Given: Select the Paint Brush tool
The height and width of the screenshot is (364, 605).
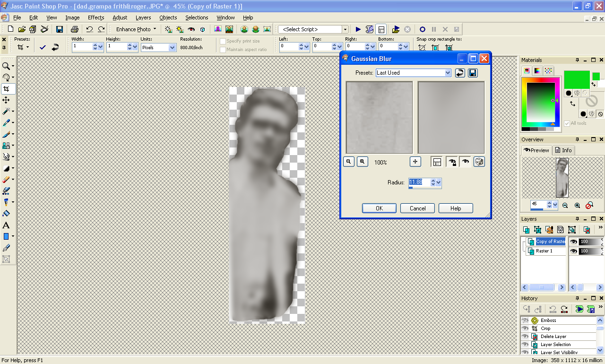Looking at the screenshot, I should [x=6, y=134].
